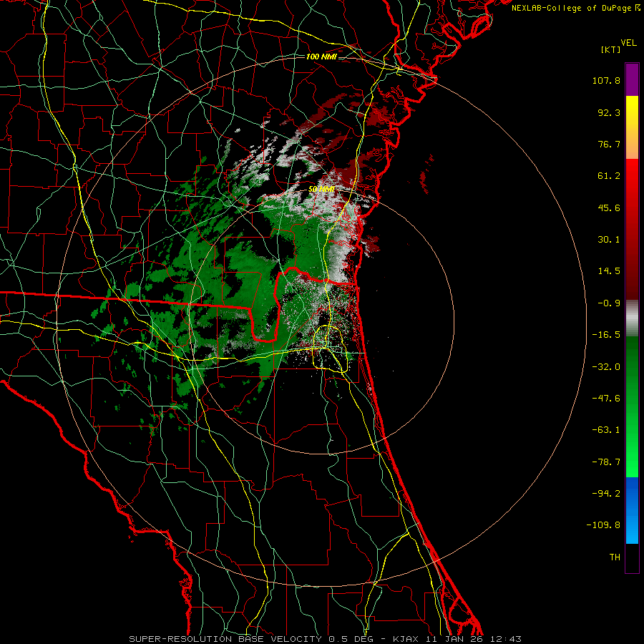Click the -47.6 velocity scale value
Viewport: 644px width, 644px height.
[x=606, y=399]
